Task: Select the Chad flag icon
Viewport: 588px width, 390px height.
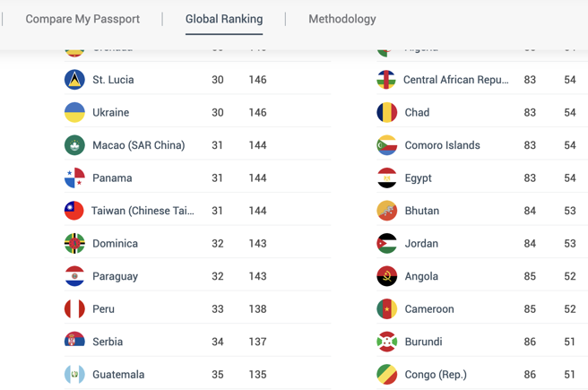Action: tap(386, 113)
